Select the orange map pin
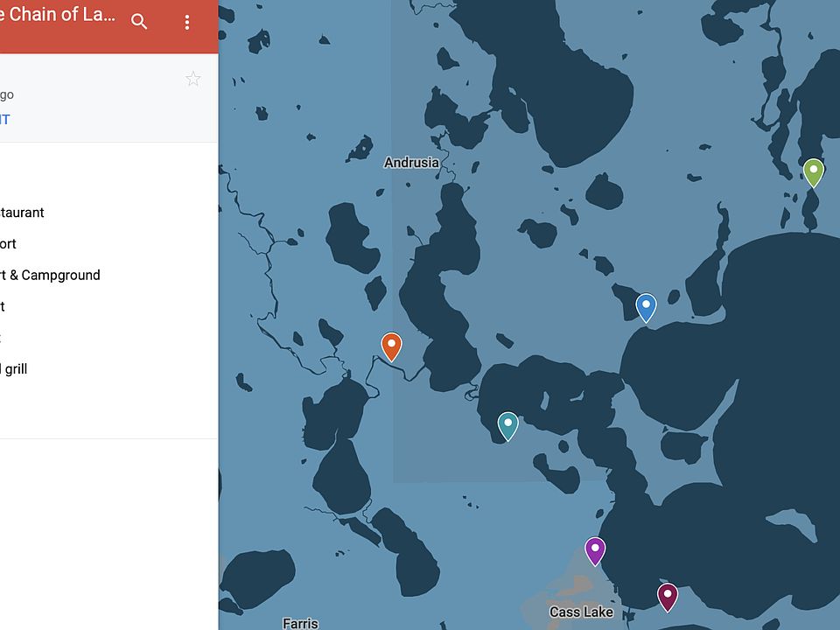Image resolution: width=840 pixels, height=630 pixels. (x=391, y=346)
